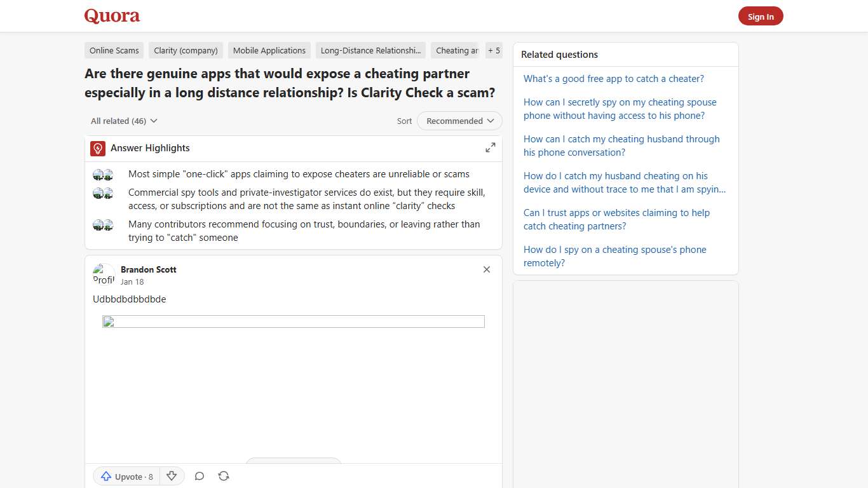This screenshot has height=488, width=868.
Task: Downvote Brandon Scott's answer
Action: (x=172, y=476)
